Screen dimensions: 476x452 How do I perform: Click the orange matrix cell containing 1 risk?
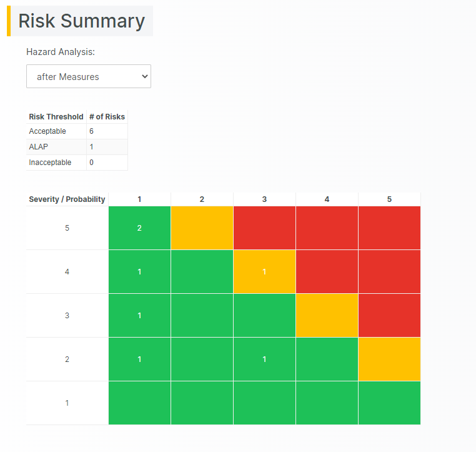264,272
